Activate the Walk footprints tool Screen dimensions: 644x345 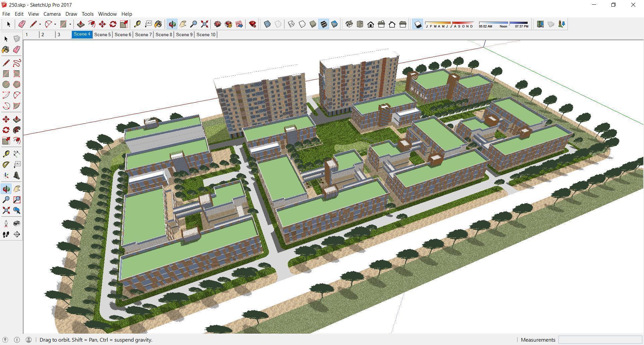tap(6, 234)
